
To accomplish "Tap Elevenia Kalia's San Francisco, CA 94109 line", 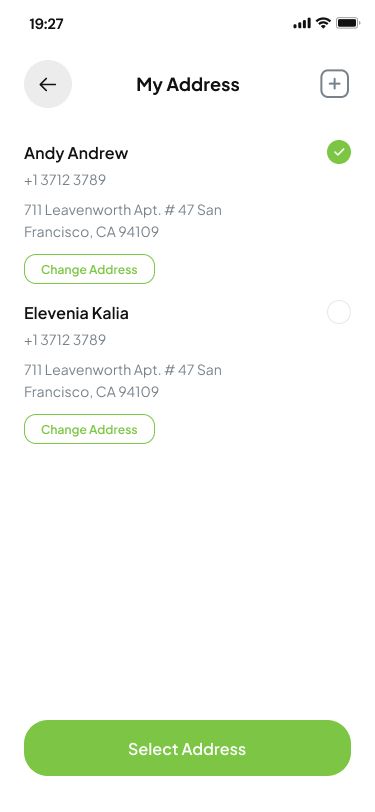I will [91, 392].
